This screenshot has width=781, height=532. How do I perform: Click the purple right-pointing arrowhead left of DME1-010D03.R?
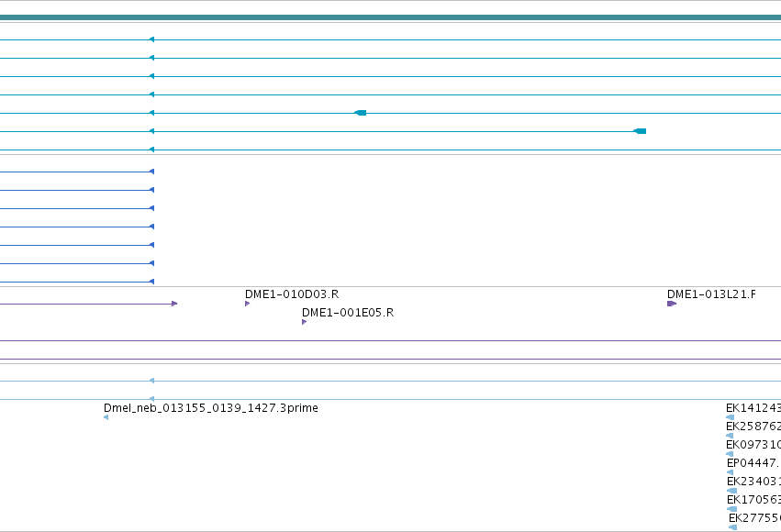coord(174,304)
